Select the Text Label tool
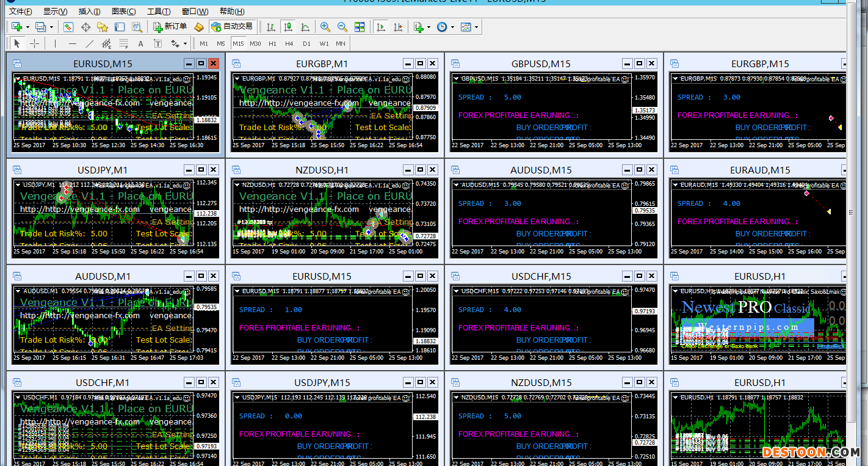Viewport: 868px width, 466px height. click(158, 43)
